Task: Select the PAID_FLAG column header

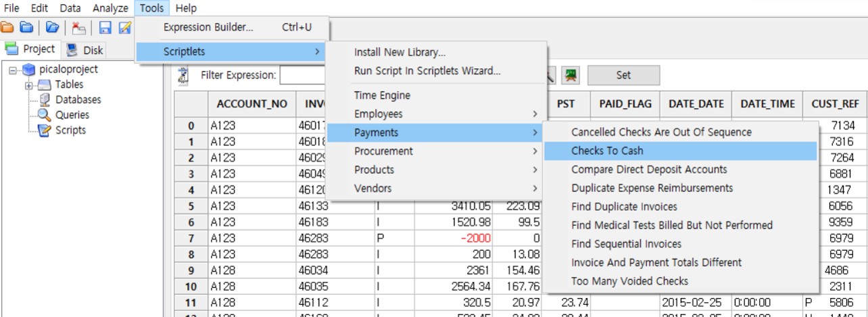Action: pos(625,104)
